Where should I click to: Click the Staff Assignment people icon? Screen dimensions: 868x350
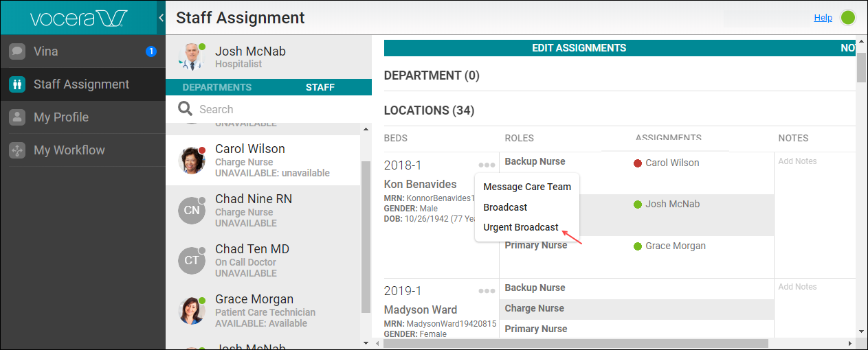pos(18,84)
